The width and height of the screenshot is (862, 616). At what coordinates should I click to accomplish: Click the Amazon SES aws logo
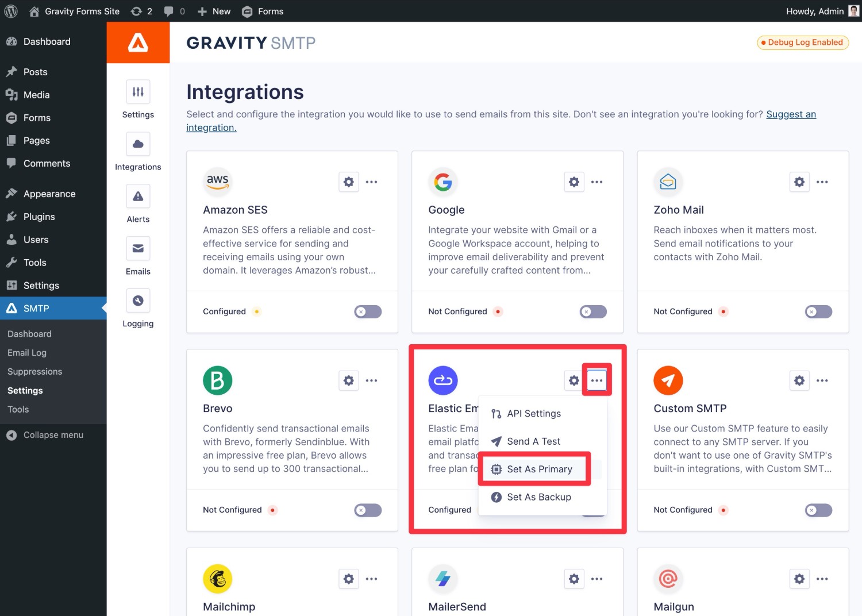[x=218, y=182]
